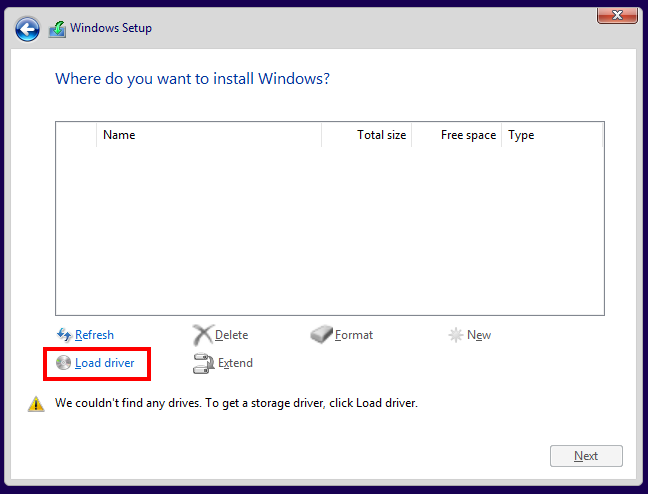The image size is (648, 494).
Task: Click the Extend drive icon
Action: coord(203,363)
